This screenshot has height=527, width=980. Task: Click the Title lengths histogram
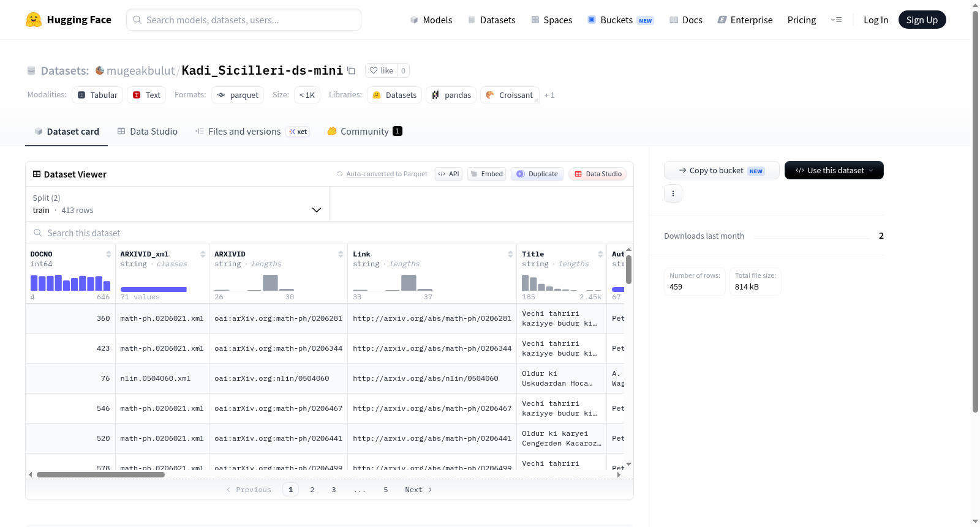pos(561,283)
